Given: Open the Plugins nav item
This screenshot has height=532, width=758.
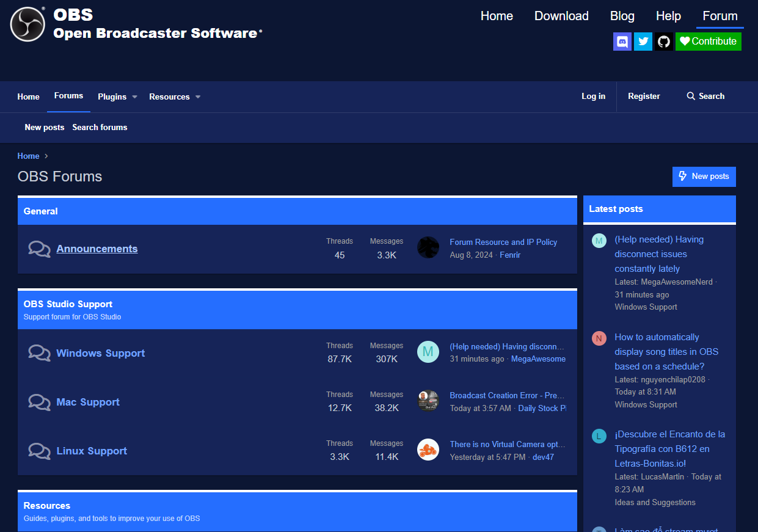Looking at the screenshot, I should click(x=112, y=97).
